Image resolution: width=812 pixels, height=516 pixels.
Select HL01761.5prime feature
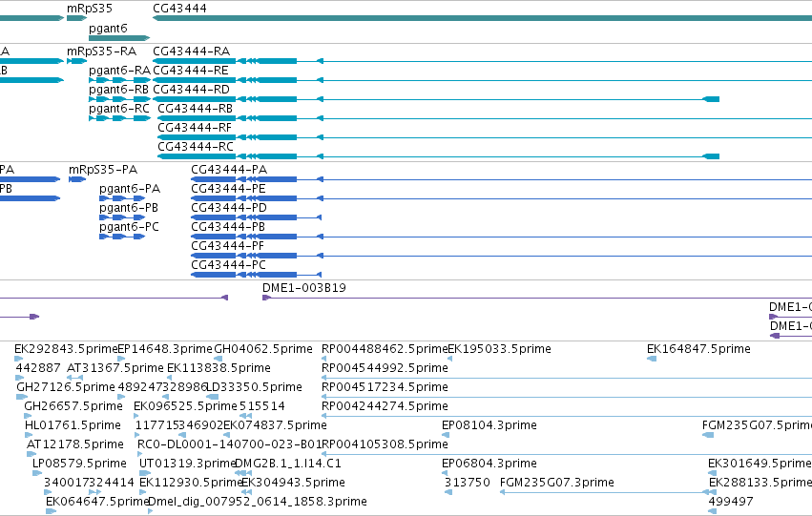(x=73, y=425)
